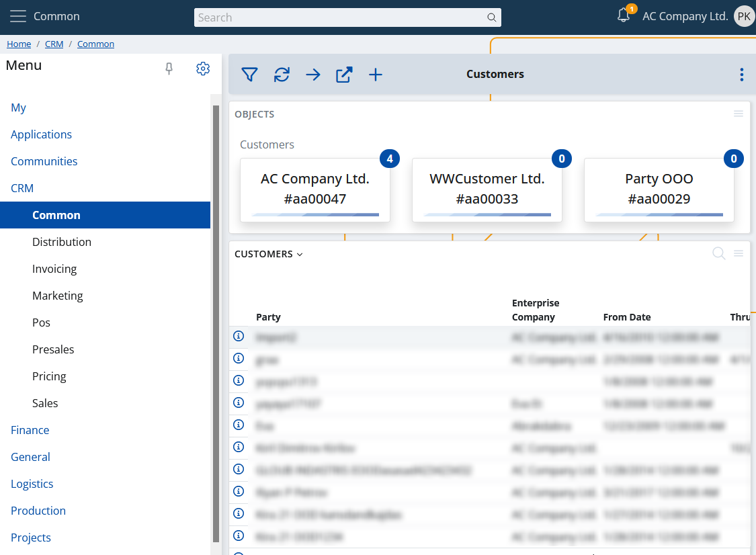Expand Production menu section
Image resolution: width=756 pixels, height=555 pixels.
point(38,511)
